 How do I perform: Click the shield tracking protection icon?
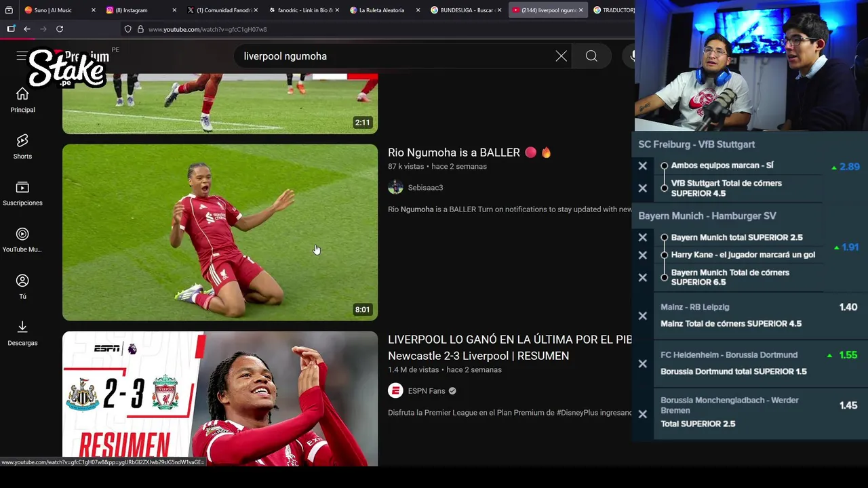click(127, 29)
